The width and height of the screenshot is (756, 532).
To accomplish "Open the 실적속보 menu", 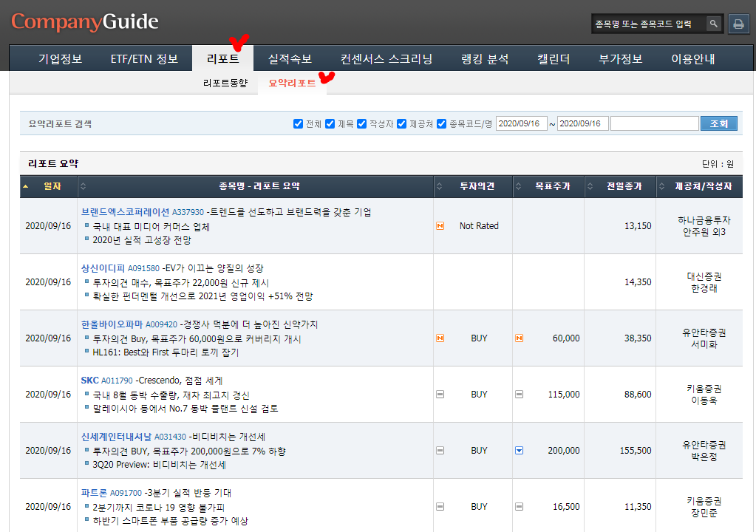I will [x=290, y=59].
